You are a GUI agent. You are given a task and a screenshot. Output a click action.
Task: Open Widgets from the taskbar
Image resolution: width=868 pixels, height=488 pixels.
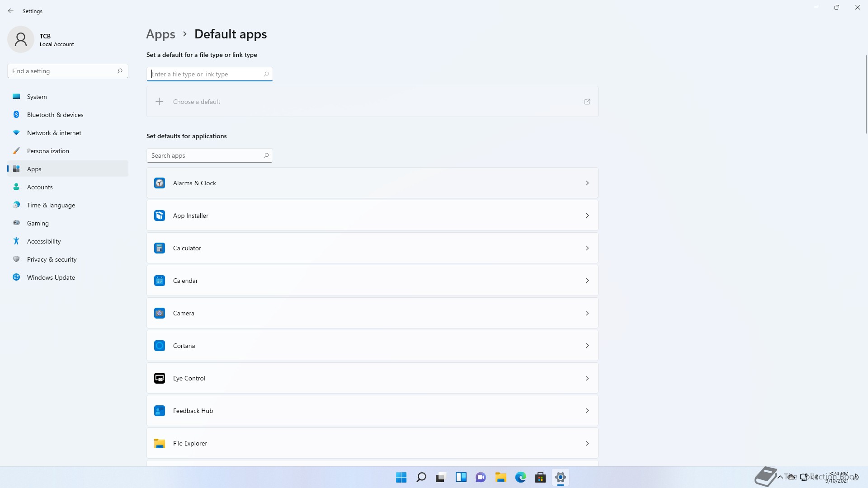tap(461, 477)
